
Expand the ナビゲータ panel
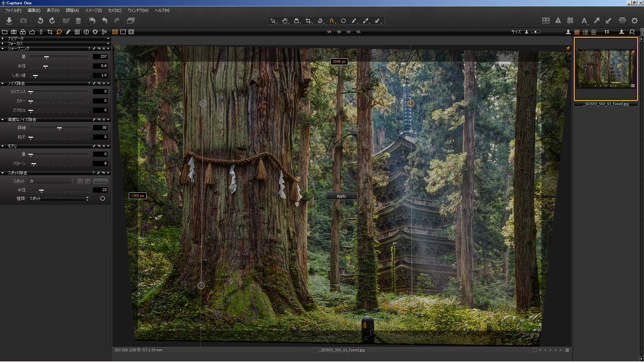coord(3,39)
